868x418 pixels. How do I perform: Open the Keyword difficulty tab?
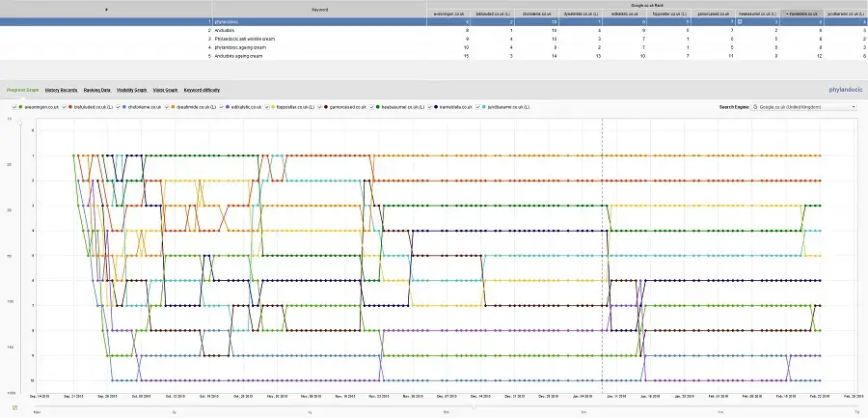(x=203, y=89)
